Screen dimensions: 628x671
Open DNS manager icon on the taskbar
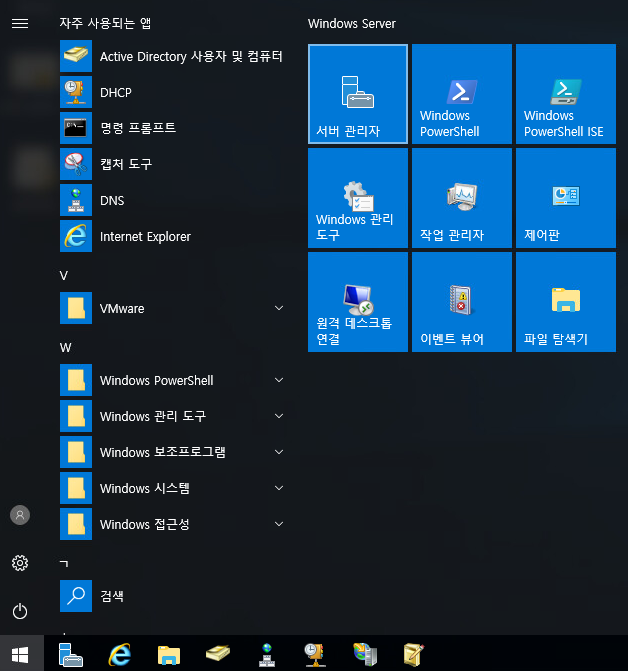coord(267,655)
